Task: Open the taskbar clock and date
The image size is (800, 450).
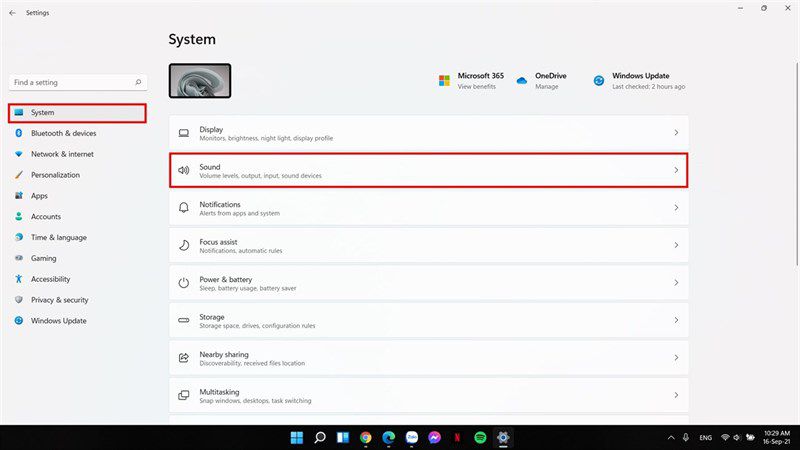Action: pos(777,437)
